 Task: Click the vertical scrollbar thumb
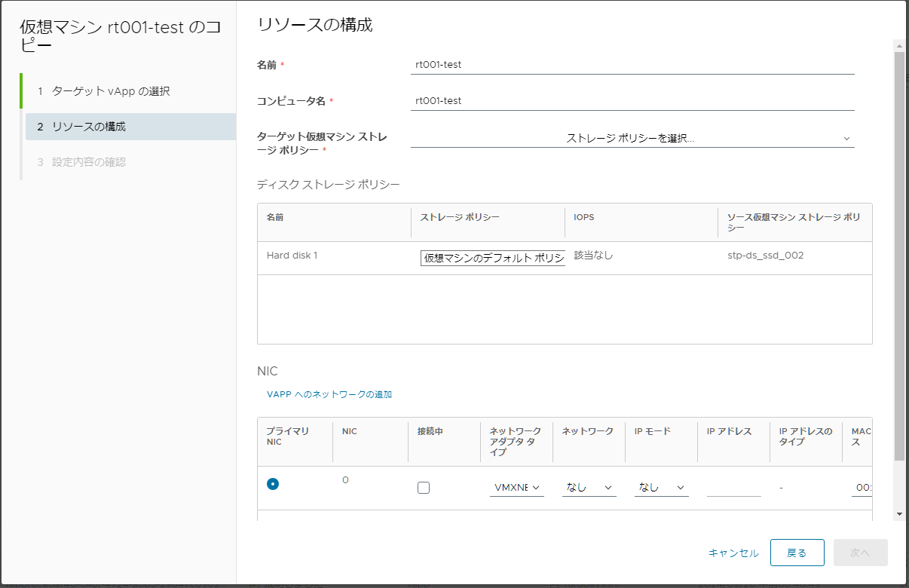click(x=898, y=256)
